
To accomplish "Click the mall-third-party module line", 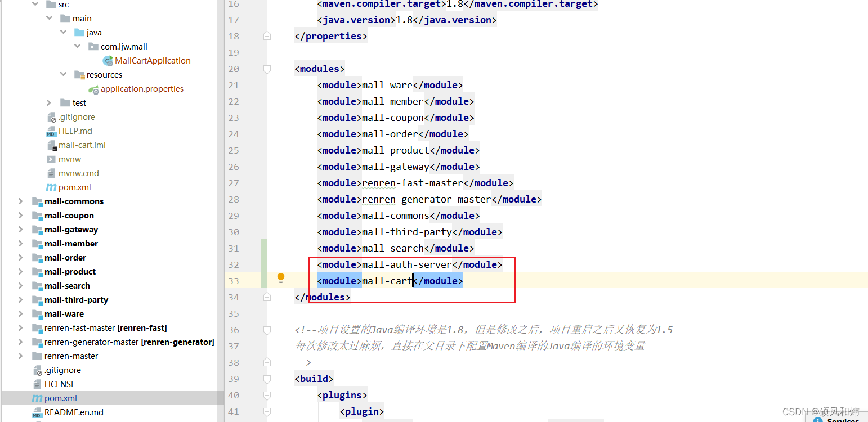I will pos(409,232).
